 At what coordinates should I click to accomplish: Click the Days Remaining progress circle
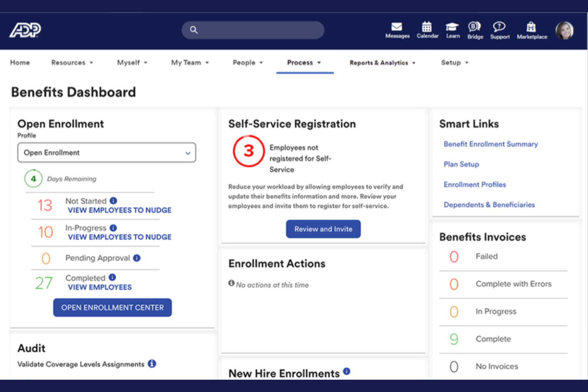(x=33, y=179)
